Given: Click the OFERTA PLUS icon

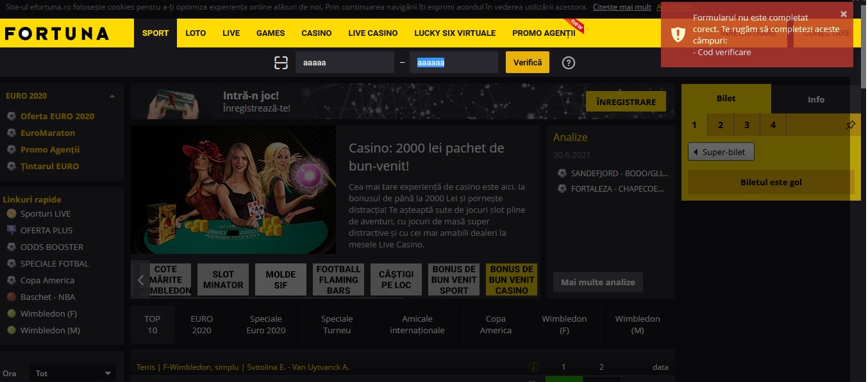Looking at the screenshot, I should click(11, 230).
